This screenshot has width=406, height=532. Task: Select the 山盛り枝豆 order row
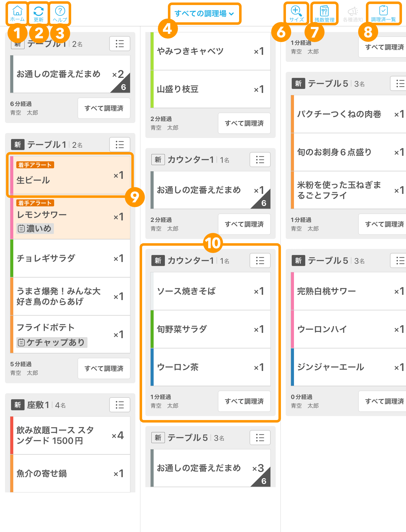pyautogui.click(x=211, y=89)
